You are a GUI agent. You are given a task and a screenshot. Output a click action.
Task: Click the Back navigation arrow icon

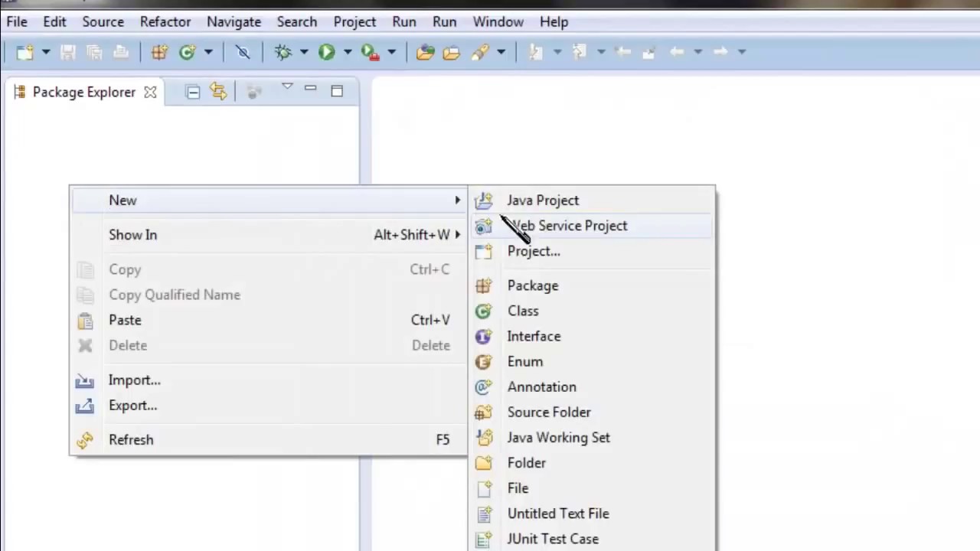tap(677, 52)
